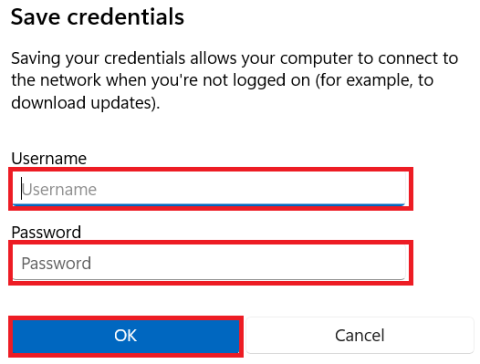
Task: Click the Password label above the field
Action: (46, 232)
